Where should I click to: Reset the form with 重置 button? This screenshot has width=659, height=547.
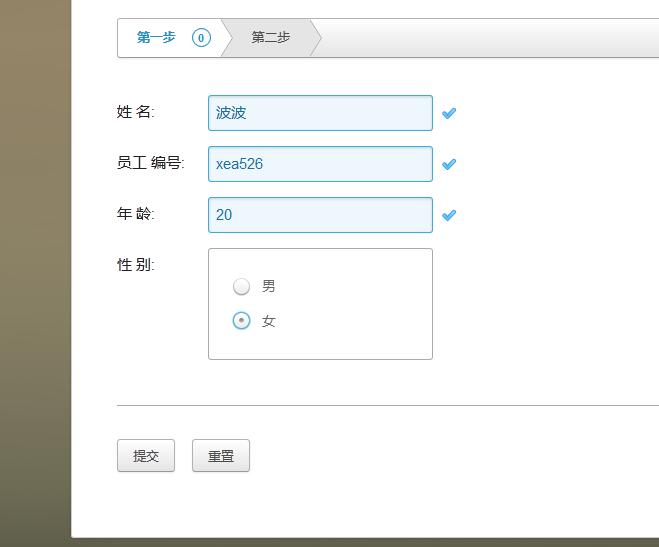tap(221, 456)
